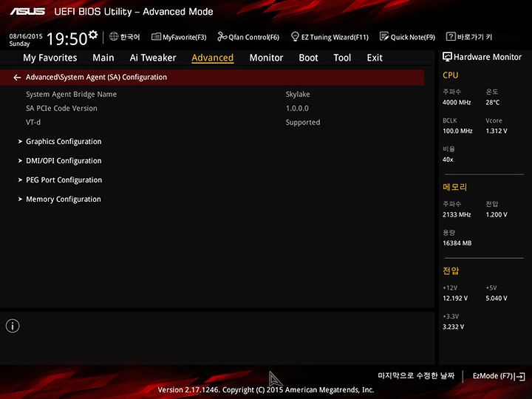Image resolution: width=532 pixels, height=399 pixels.
Task: Switch to Main tab
Action: [x=103, y=58]
